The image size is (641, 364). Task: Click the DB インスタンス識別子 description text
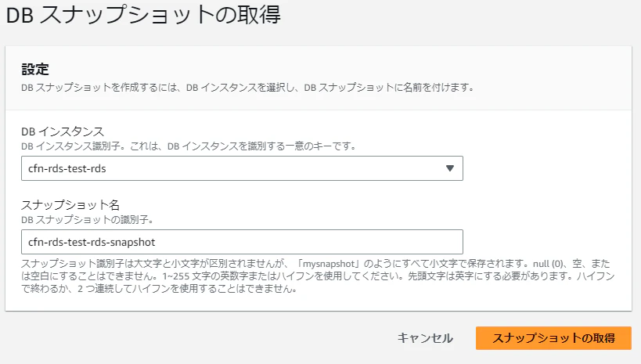(x=189, y=146)
